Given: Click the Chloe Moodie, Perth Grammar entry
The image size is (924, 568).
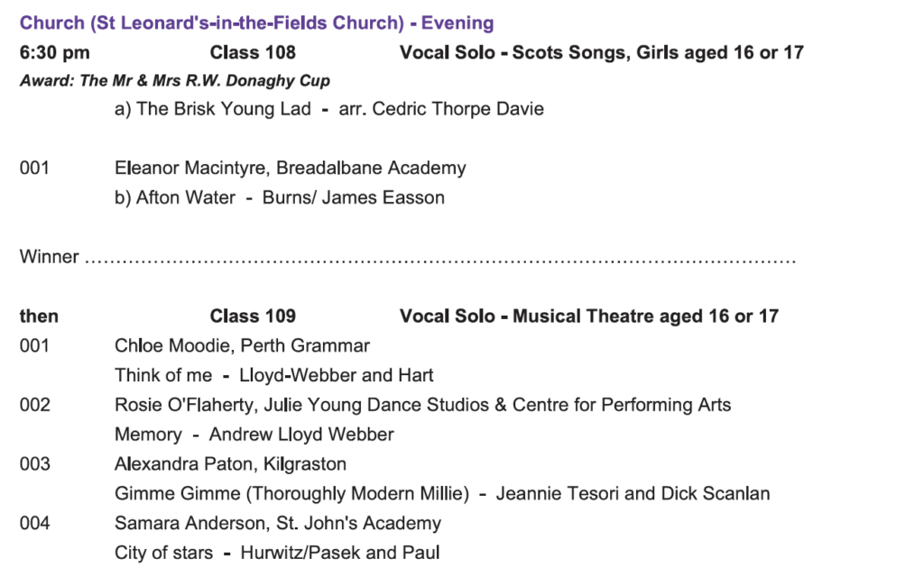Looking at the screenshot, I should [x=242, y=345].
